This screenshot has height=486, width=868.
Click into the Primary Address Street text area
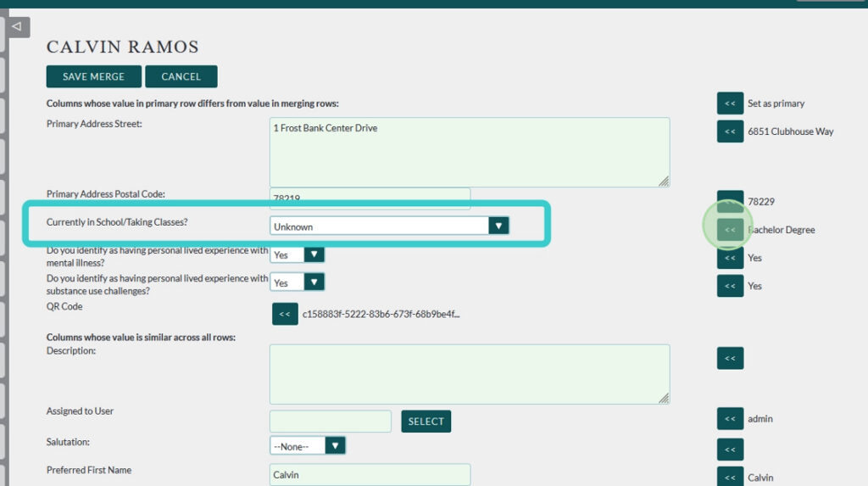click(469, 152)
